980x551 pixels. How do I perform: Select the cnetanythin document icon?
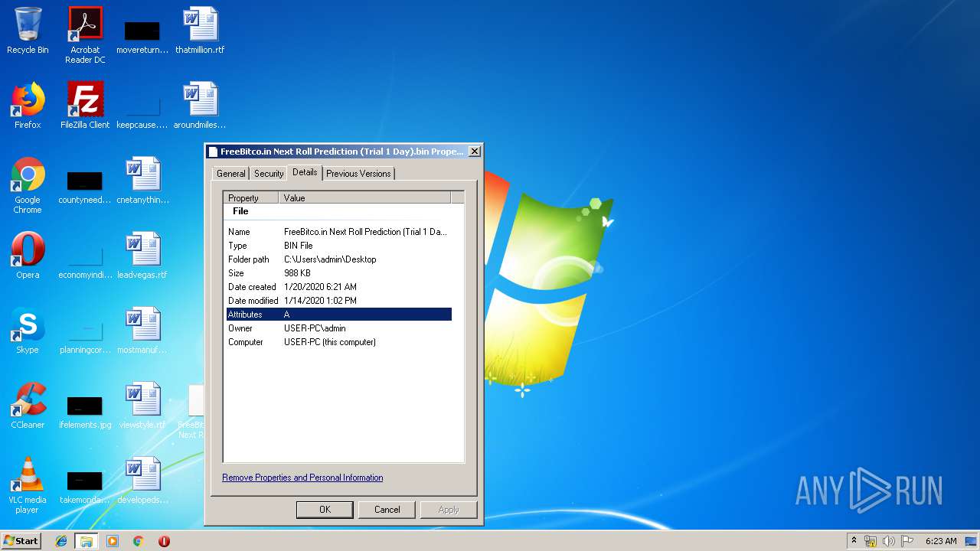point(142,181)
